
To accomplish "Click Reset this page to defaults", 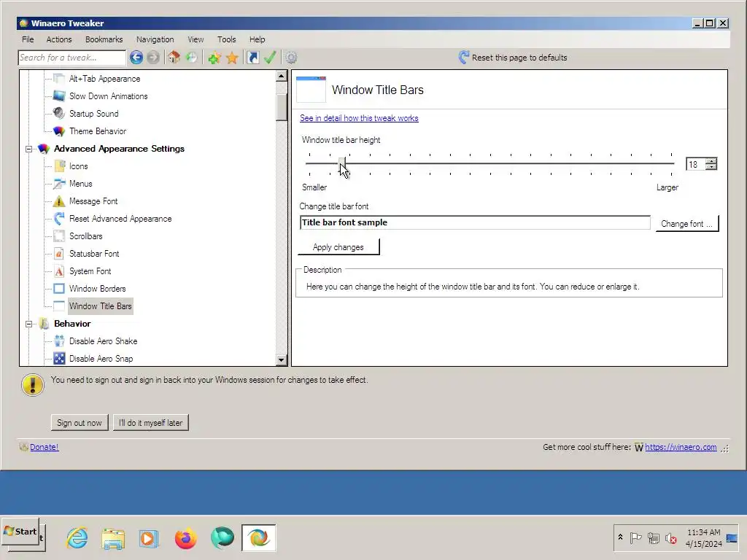I will 519,58.
